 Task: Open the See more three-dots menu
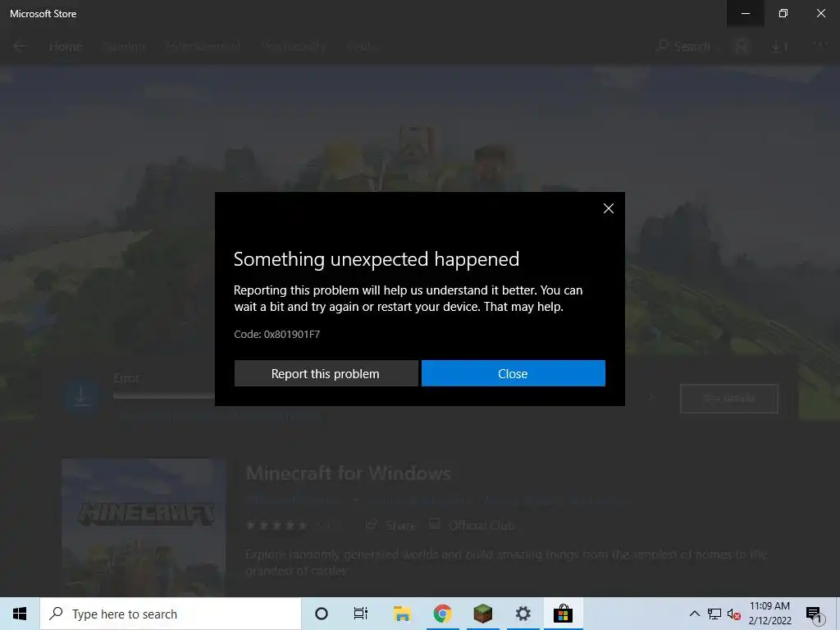coord(820,44)
